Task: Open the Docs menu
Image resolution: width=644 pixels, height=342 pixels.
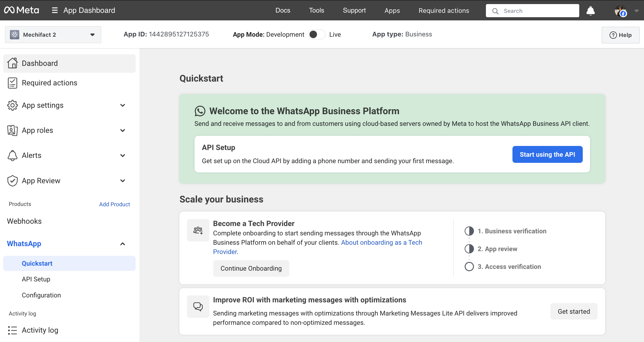Action: [283, 10]
